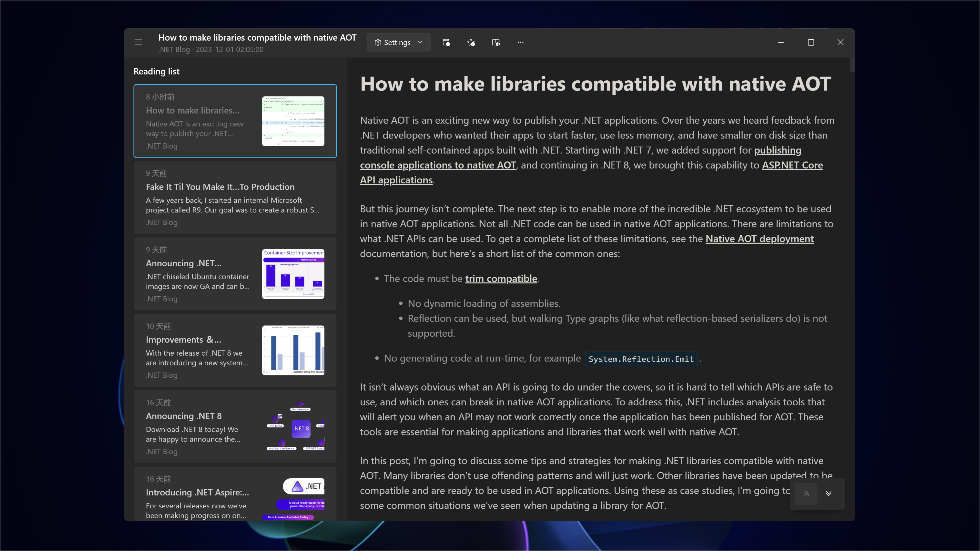Image resolution: width=980 pixels, height=551 pixels.
Task: Click '16 天前' timestamp on Announcing .NET 8 card
Action: coord(158,403)
